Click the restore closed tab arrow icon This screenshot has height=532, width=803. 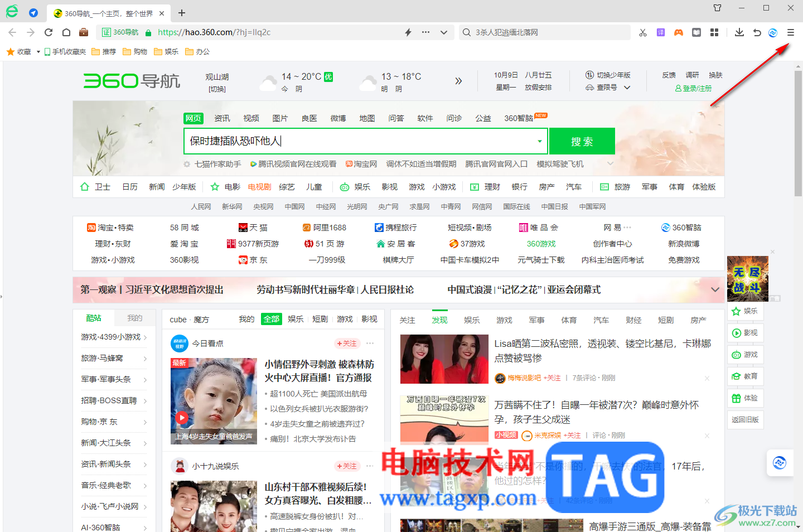(x=757, y=32)
